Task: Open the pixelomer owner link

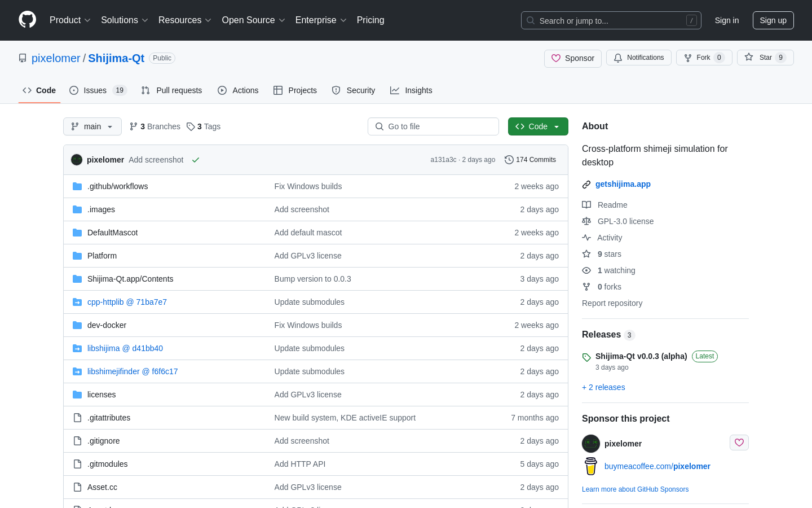Action: point(56,58)
